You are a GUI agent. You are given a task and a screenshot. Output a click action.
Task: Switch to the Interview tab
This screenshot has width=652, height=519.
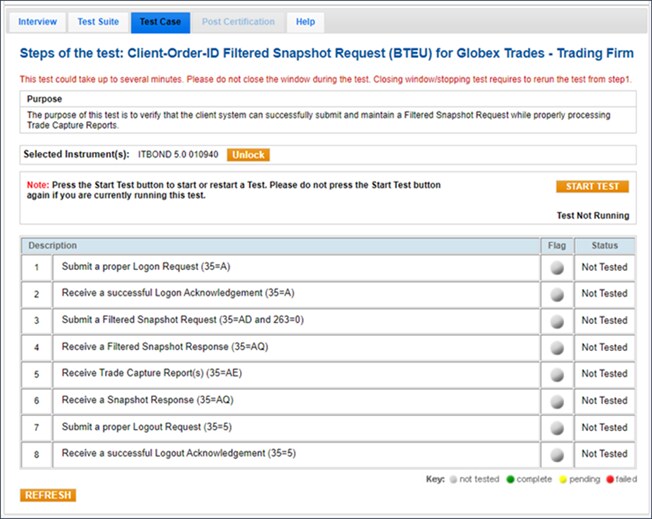point(38,22)
